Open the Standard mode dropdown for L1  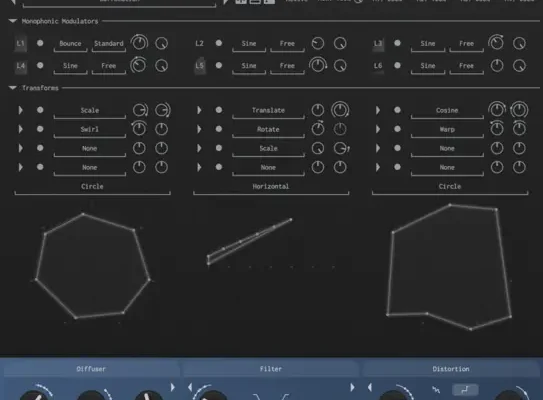click(109, 44)
